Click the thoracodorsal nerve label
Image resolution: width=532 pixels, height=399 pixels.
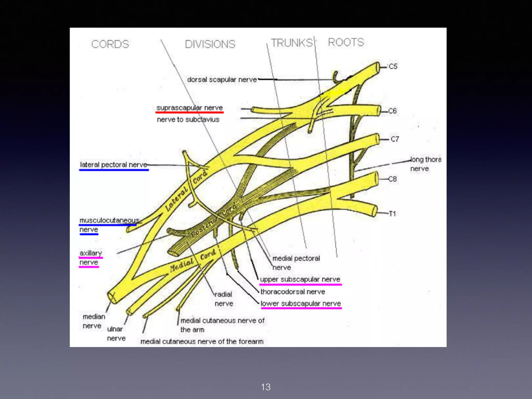(x=292, y=292)
